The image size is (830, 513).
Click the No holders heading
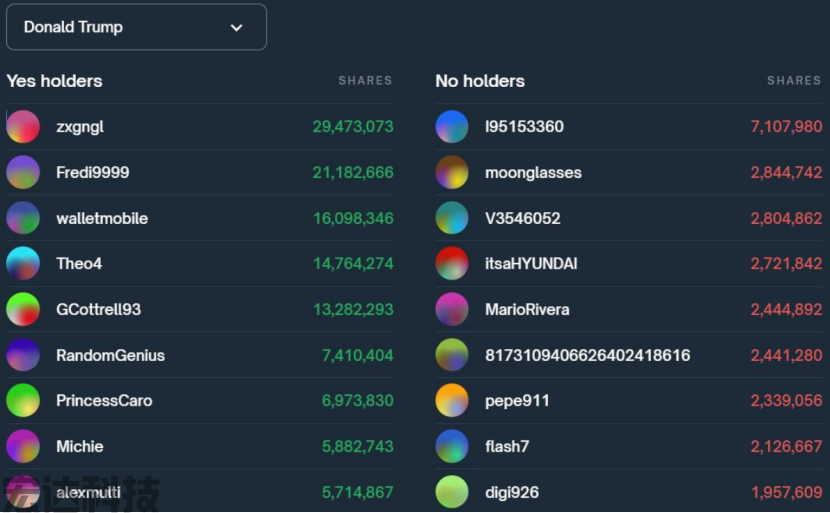coord(480,81)
